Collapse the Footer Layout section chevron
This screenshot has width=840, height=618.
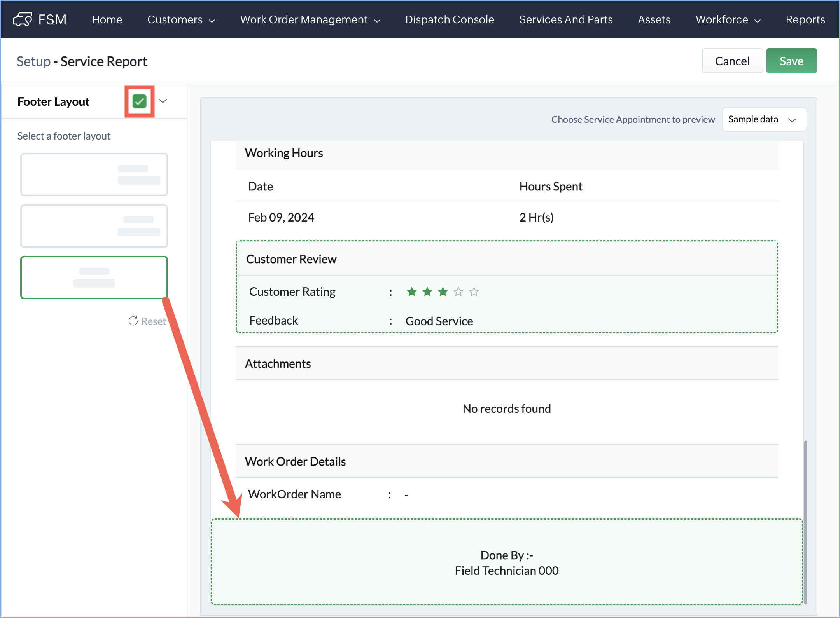pyautogui.click(x=163, y=101)
